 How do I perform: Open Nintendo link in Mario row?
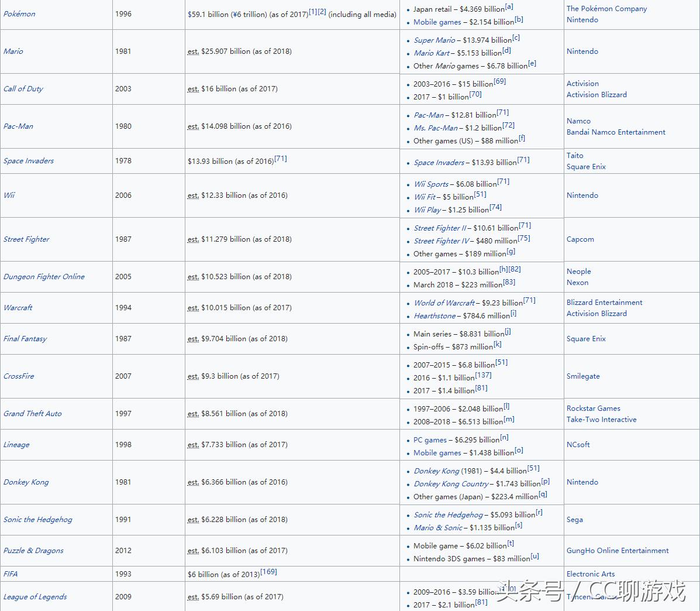coord(582,52)
